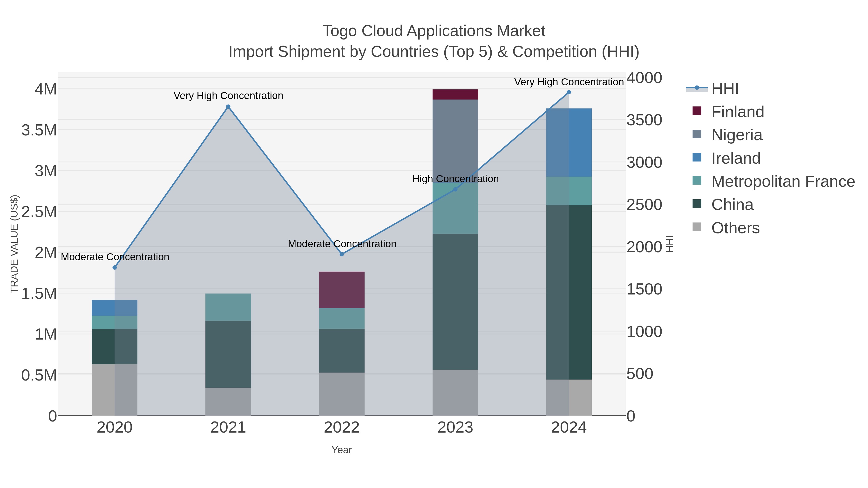Click the China segment in 2024 bar

point(569,293)
